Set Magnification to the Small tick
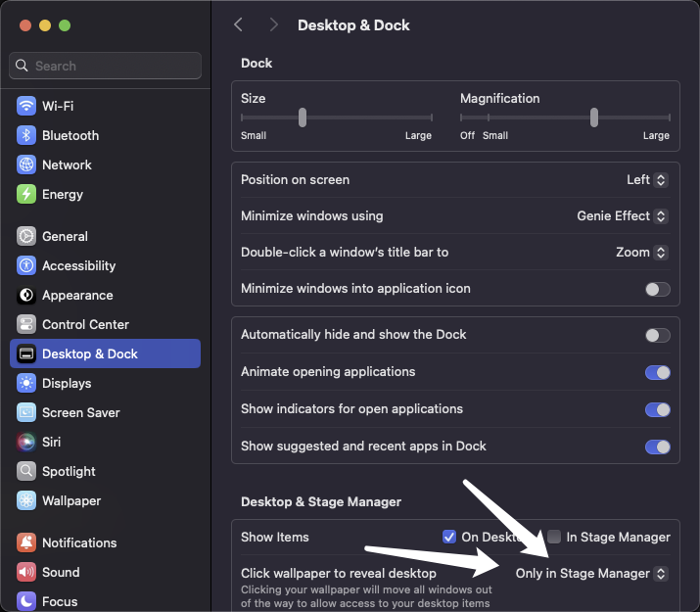This screenshot has height=612, width=700. pos(489,118)
